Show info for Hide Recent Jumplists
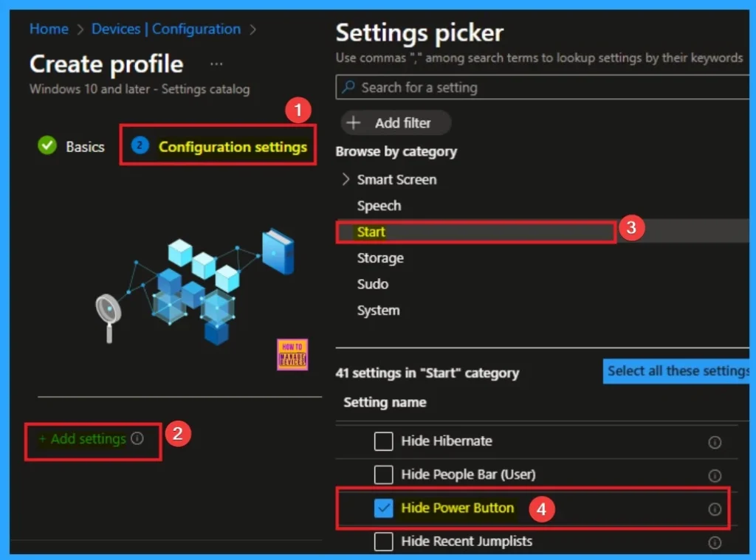Image resolution: width=756 pixels, height=560 pixels. point(715,542)
